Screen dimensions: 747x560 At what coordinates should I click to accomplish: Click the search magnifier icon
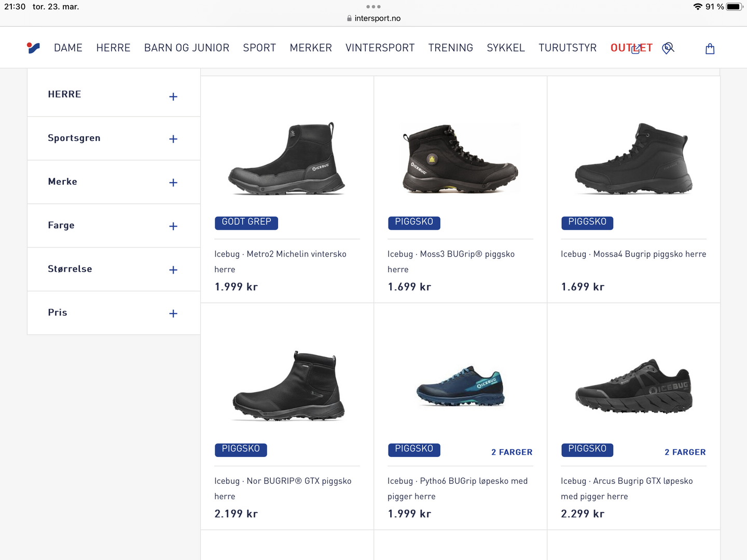pyautogui.click(x=668, y=48)
